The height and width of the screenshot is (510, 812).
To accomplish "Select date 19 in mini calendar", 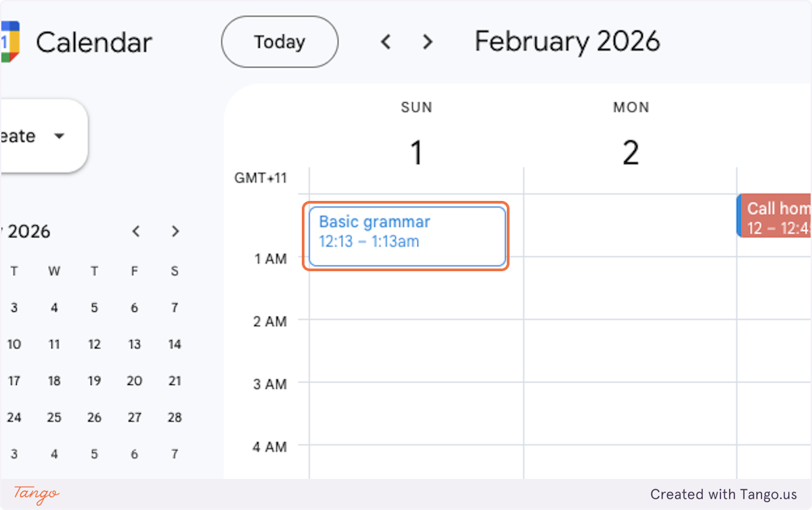I will [x=94, y=381].
